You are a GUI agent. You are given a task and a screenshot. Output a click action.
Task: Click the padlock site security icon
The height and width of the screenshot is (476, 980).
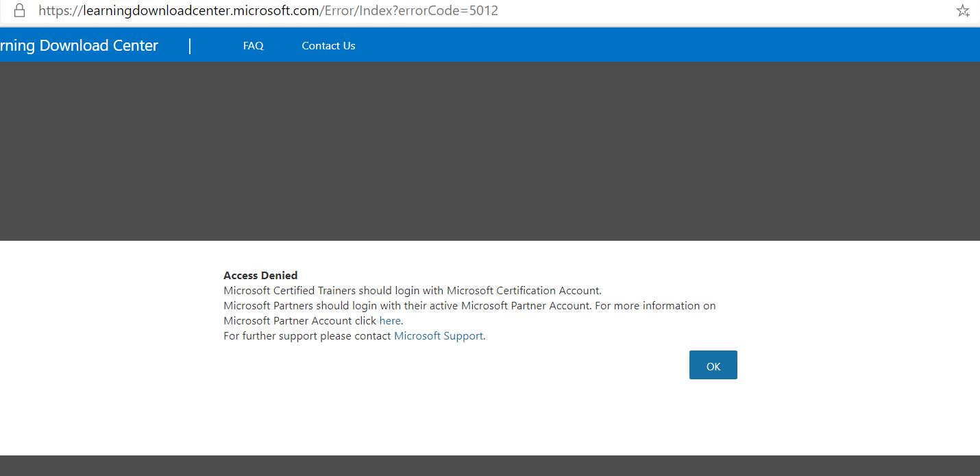pos(19,10)
